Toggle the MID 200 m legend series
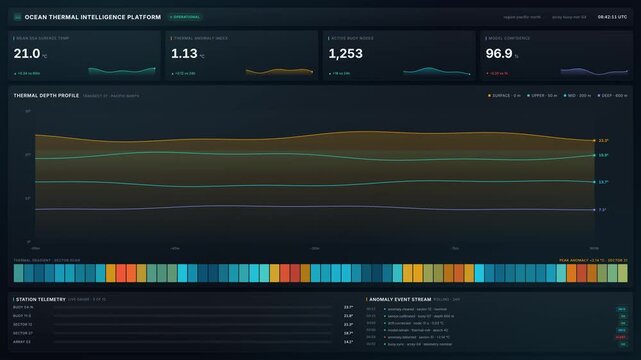 pyautogui.click(x=578, y=96)
